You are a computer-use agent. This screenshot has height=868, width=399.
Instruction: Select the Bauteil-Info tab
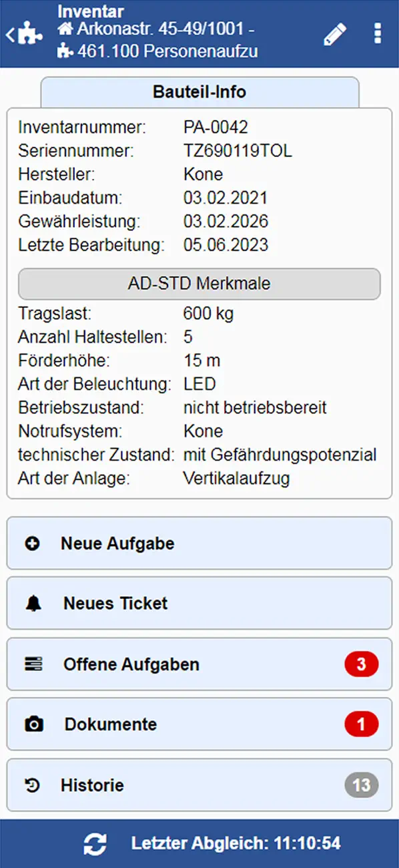tap(199, 91)
